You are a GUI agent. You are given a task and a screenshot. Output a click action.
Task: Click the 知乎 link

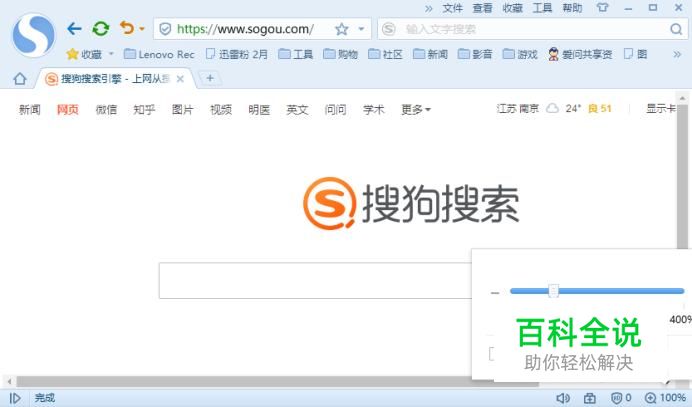coord(144,109)
